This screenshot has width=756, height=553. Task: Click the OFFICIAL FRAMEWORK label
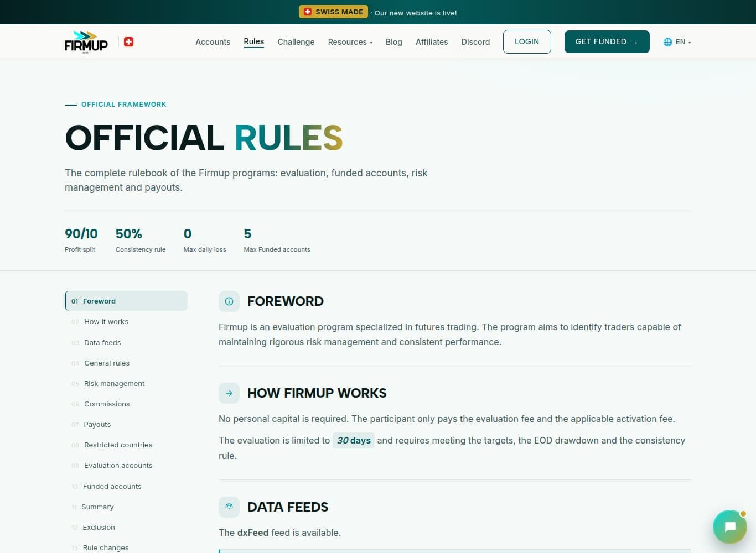coord(124,104)
